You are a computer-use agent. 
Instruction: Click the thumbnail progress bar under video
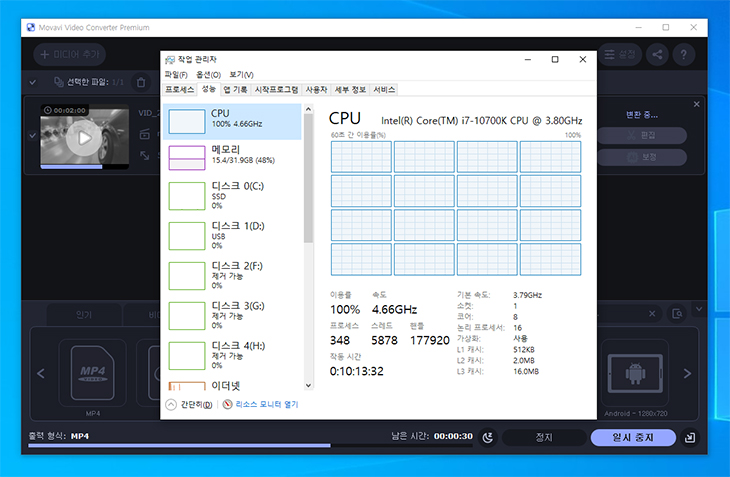(x=84, y=167)
